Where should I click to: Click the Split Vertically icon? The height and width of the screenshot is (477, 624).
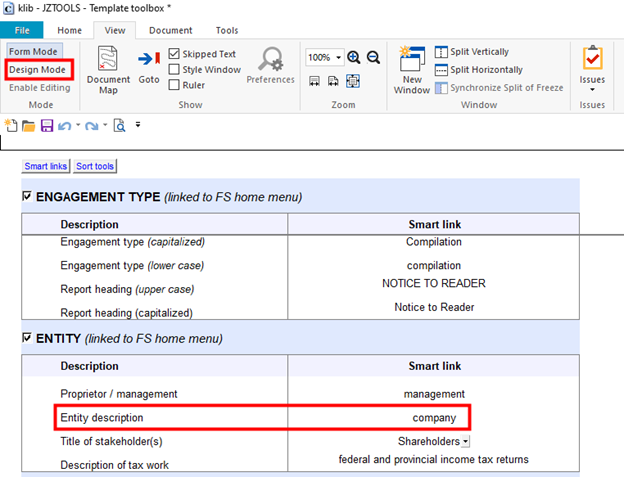(x=441, y=52)
